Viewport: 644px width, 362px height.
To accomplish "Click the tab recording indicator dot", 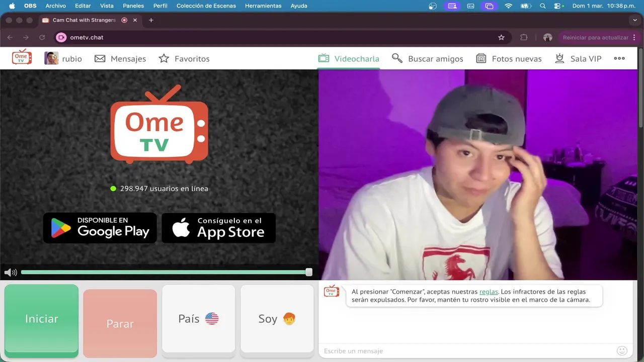I will (124, 20).
